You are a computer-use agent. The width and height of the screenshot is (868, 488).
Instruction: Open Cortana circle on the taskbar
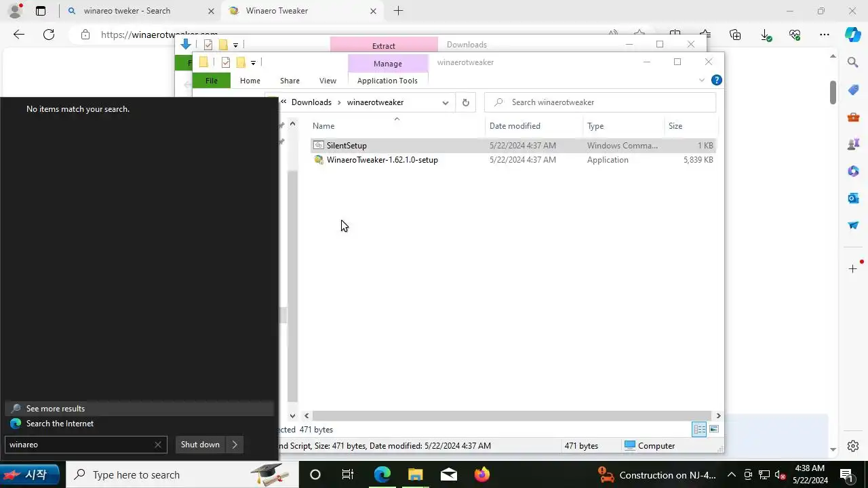pos(315,474)
